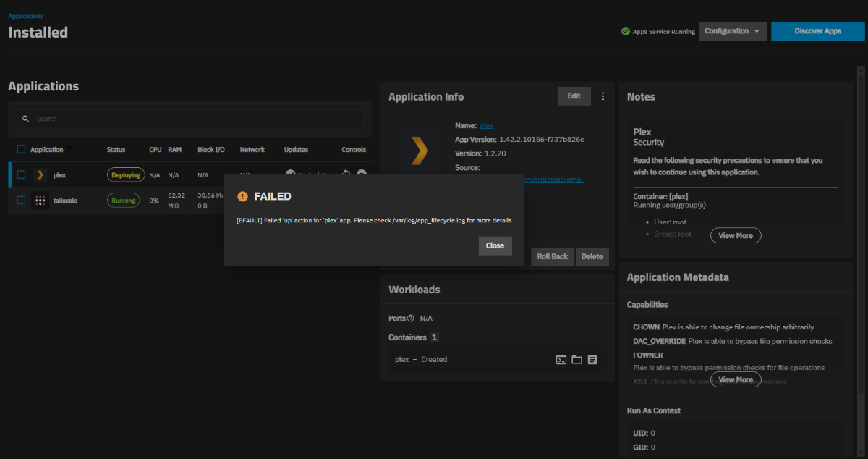Close the FAILED error dialog
The image size is (868, 459).
(x=495, y=245)
